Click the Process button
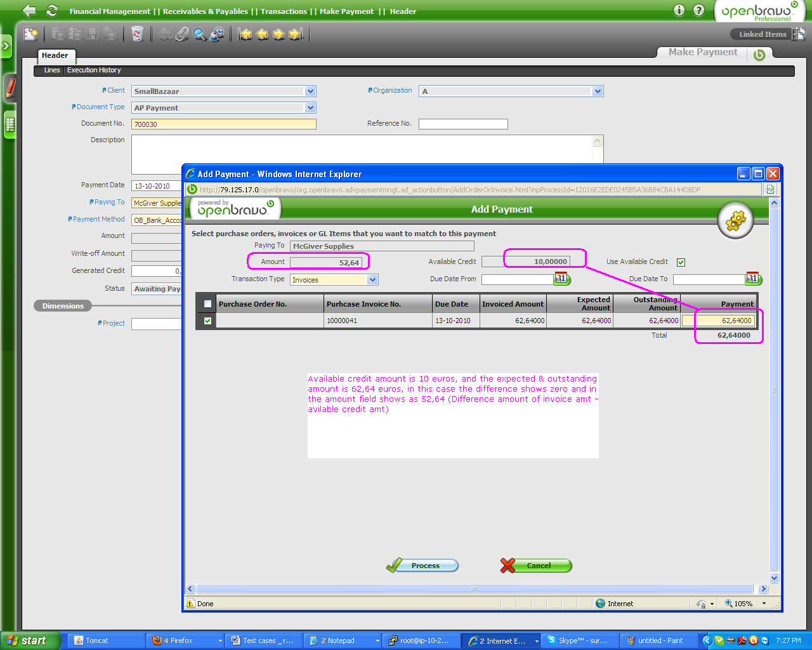The height and width of the screenshot is (650, 812). [x=422, y=566]
